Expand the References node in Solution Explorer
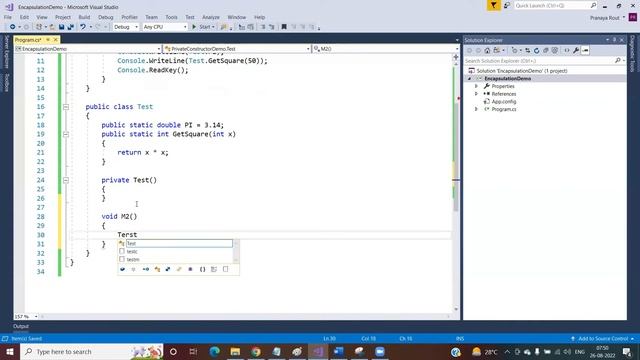Image resolution: width=640 pixels, height=360 pixels. point(476,94)
